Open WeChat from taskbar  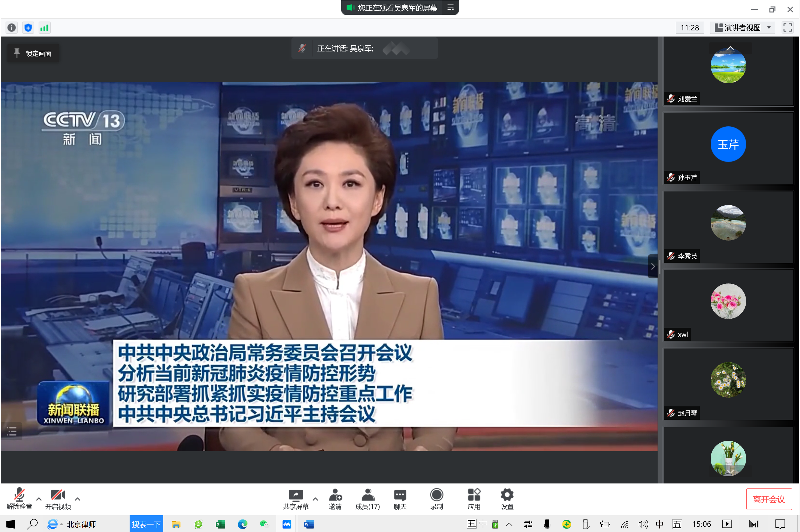tap(264, 524)
